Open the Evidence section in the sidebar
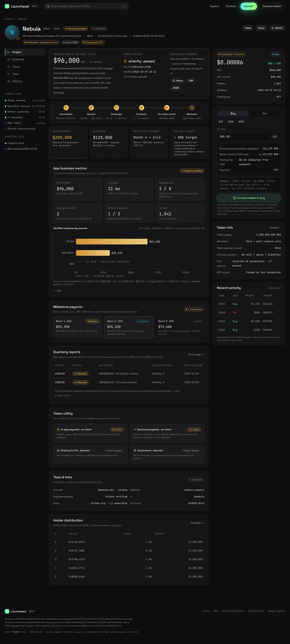Image resolution: width=290 pixels, height=644 pixels. click(25, 59)
